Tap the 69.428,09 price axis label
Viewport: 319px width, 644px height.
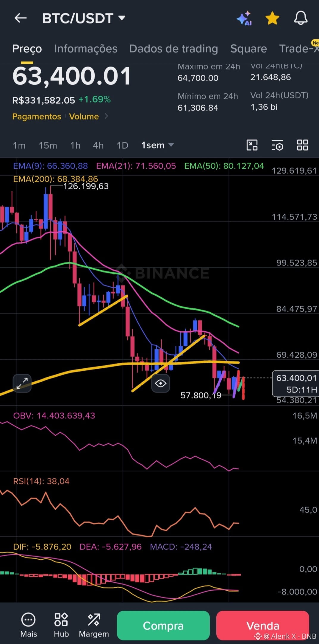[297, 355]
